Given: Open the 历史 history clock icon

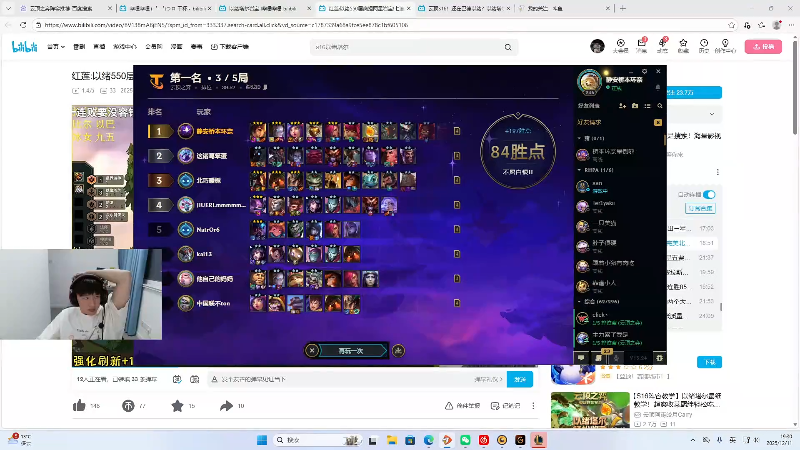Looking at the screenshot, I should (x=704, y=45).
